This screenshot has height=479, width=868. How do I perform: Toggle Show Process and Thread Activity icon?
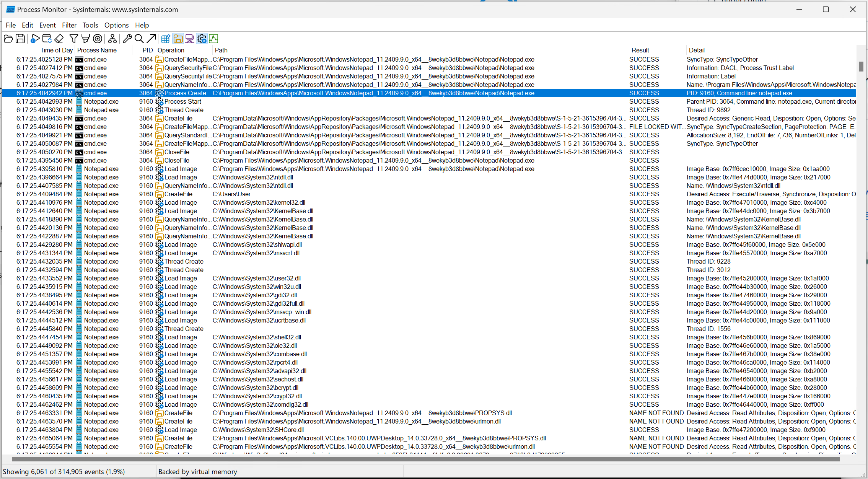coord(202,39)
